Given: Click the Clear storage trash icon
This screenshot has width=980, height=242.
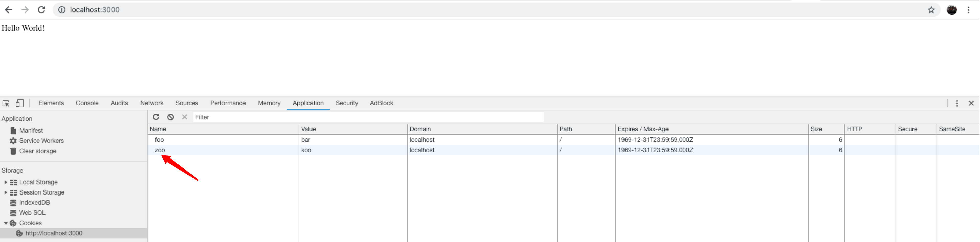Looking at the screenshot, I should [13, 151].
